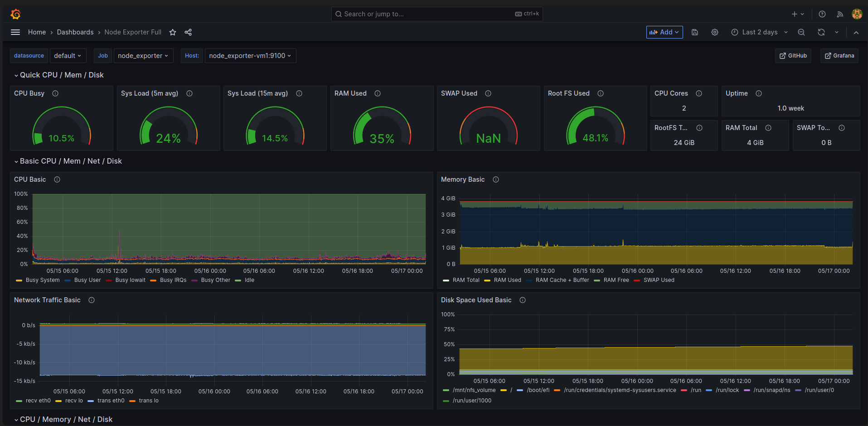Toggle RAM Used series in Memory legend
Viewport: 868px width, 426px height.
[508, 280]
